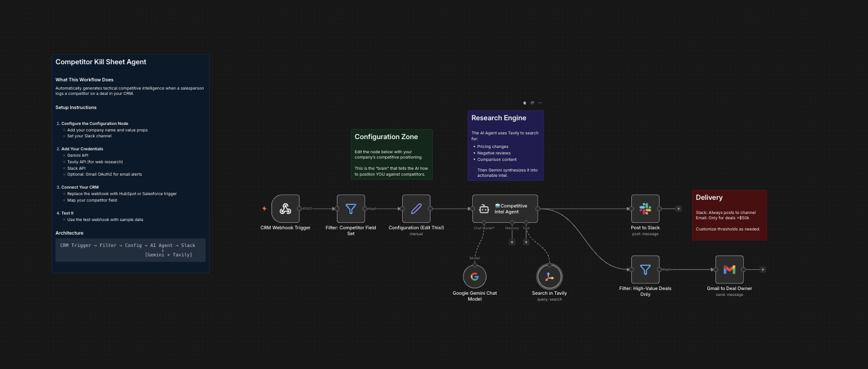Select the CRM Webhook Trigger node icon
Screen dimensions: 868x369
click(x=285, y=209)
